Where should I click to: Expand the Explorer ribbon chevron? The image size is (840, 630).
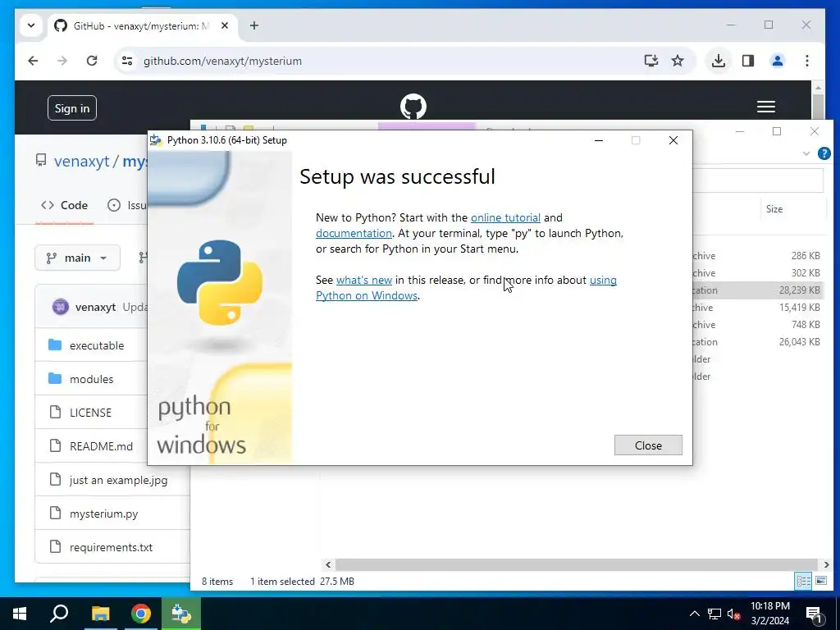click(x=806, y=153)
